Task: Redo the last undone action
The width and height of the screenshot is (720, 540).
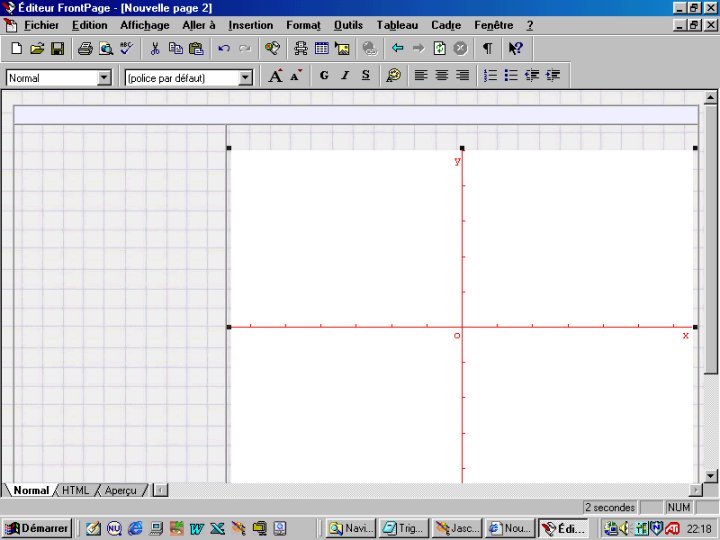Action: [245, 48]
